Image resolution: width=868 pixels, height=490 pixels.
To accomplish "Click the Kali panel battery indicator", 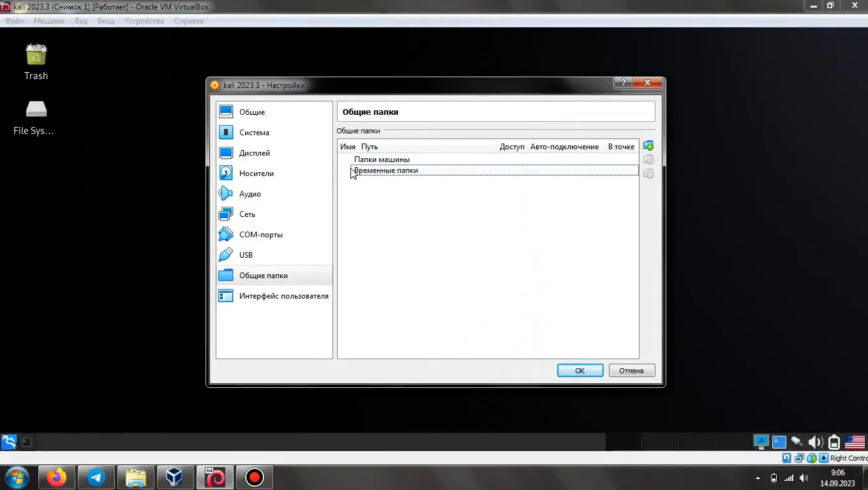I will (x=834, y=442).
